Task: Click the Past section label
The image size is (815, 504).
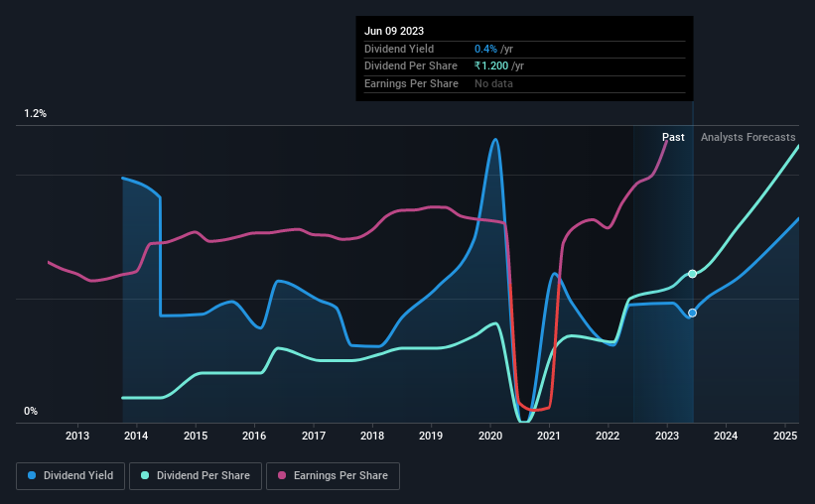Action: pos(673,137)
